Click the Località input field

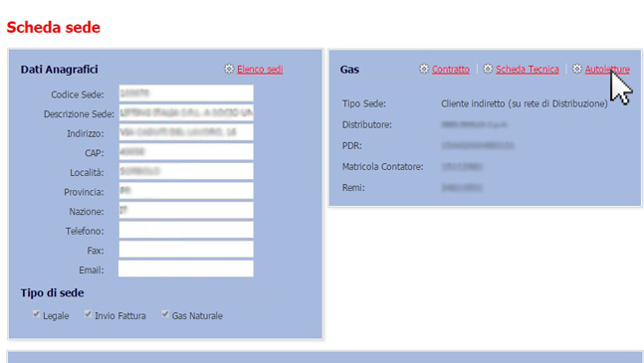click(x=186, y=171)
